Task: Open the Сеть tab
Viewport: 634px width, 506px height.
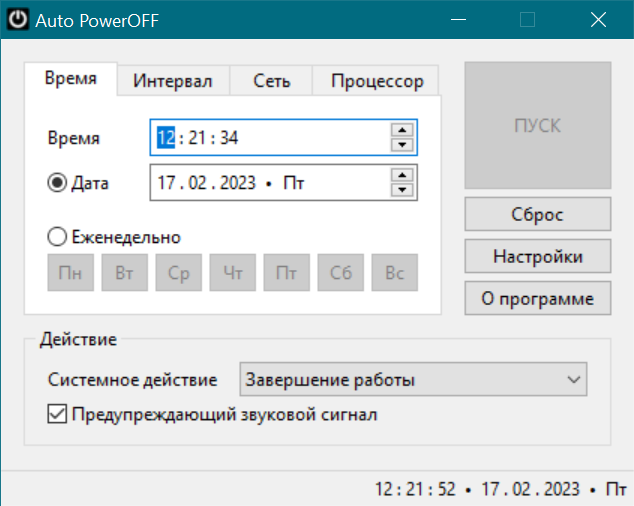Action: pyautogui.click(x=271, y=81)
